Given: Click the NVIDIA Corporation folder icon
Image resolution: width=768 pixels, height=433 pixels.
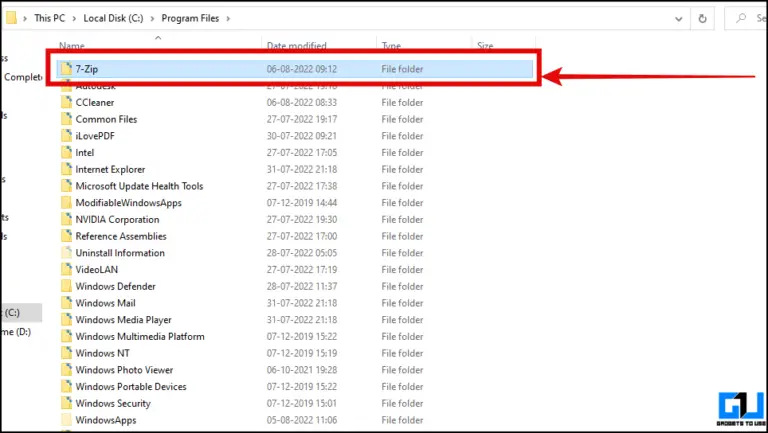Looking at the screenshot, I should 66,219.
